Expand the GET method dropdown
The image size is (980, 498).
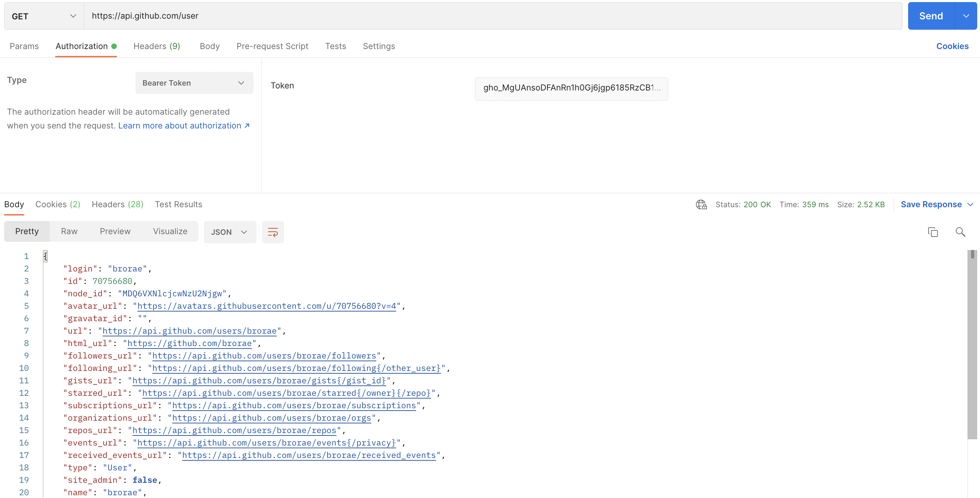click(44, 16)
